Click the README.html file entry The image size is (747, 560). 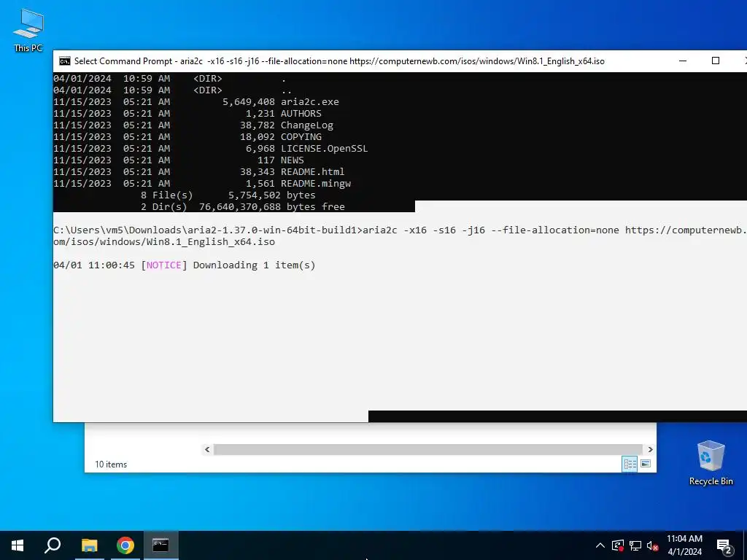pos(312,172)
